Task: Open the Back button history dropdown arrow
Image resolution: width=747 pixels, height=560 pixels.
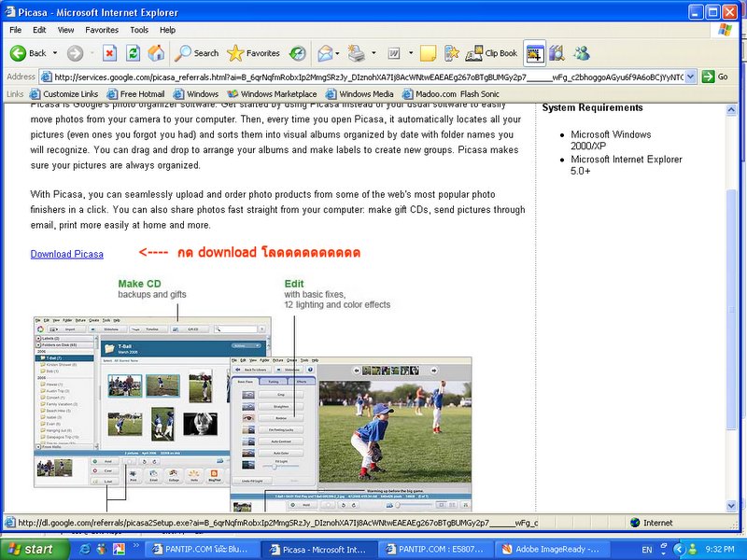Action: click(55, 53)
